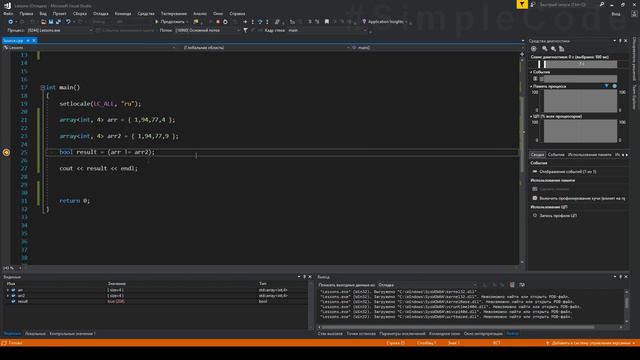This screenshot has height=360, width=640.
Task: Restart debugging with the restart icon
Action: [x=225, y=22]
